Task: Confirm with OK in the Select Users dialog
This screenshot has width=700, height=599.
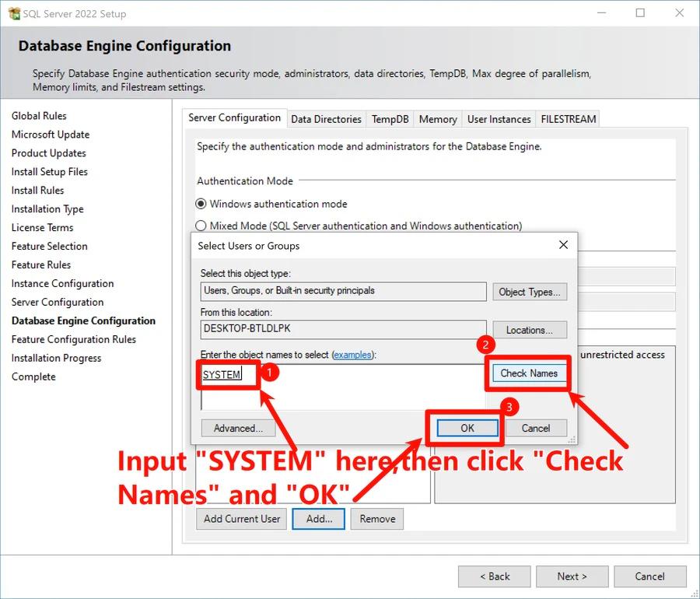Action: pyautogui.click(x=467, y=428)
